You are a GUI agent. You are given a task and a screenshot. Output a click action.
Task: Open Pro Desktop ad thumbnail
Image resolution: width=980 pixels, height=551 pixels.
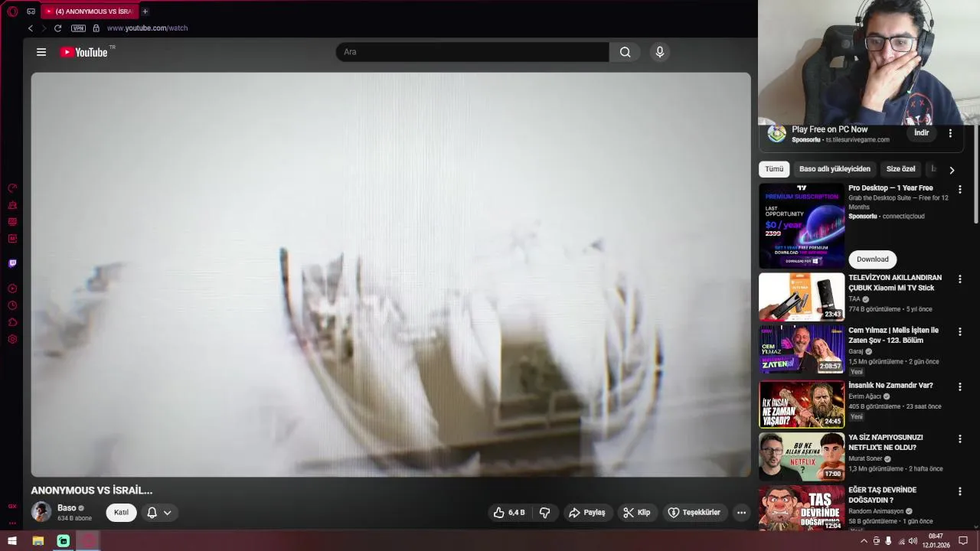(802, 226)
